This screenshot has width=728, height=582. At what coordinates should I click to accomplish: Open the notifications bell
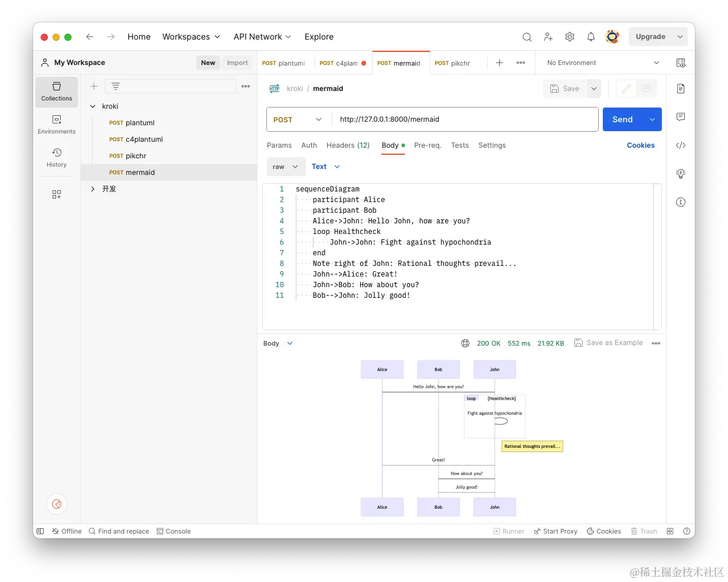(591, 37)
